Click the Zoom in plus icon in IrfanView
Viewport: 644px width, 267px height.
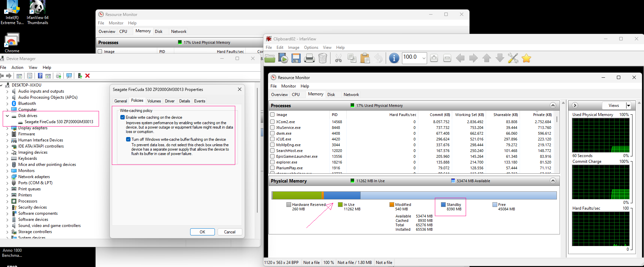coord(434,58)
